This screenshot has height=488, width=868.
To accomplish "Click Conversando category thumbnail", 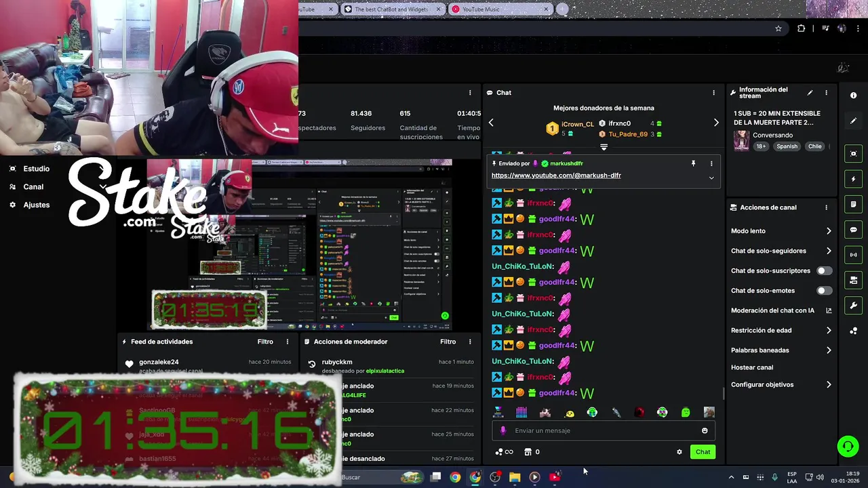I will tap(741, 141).
